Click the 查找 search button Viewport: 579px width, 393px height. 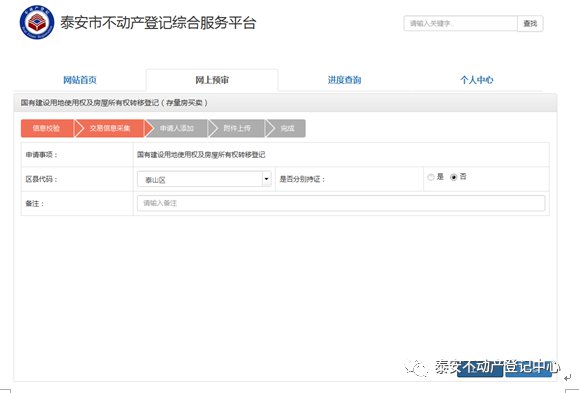point(530,24)
